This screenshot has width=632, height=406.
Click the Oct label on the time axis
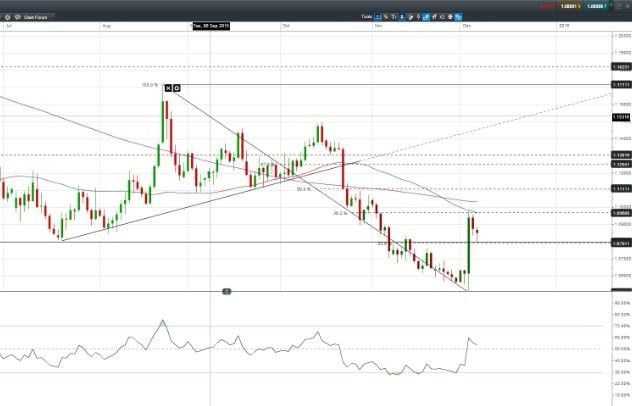point(286,25)
